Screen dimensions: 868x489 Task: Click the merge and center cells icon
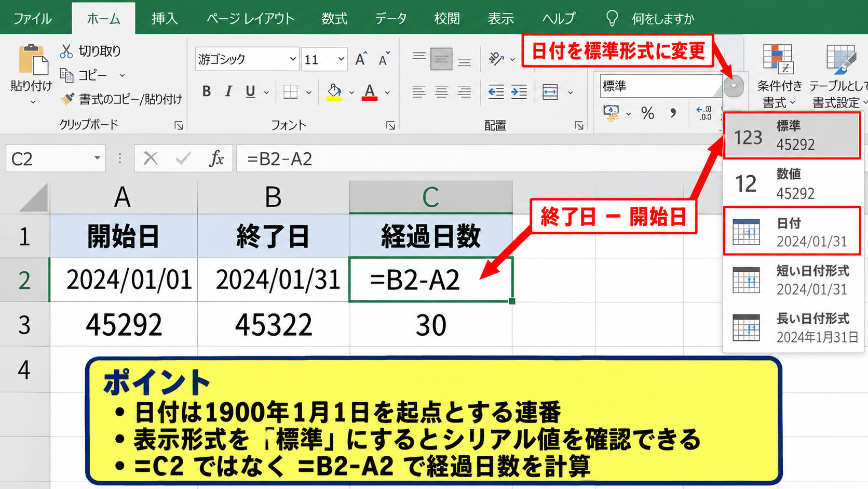click(x=550, y=92)
